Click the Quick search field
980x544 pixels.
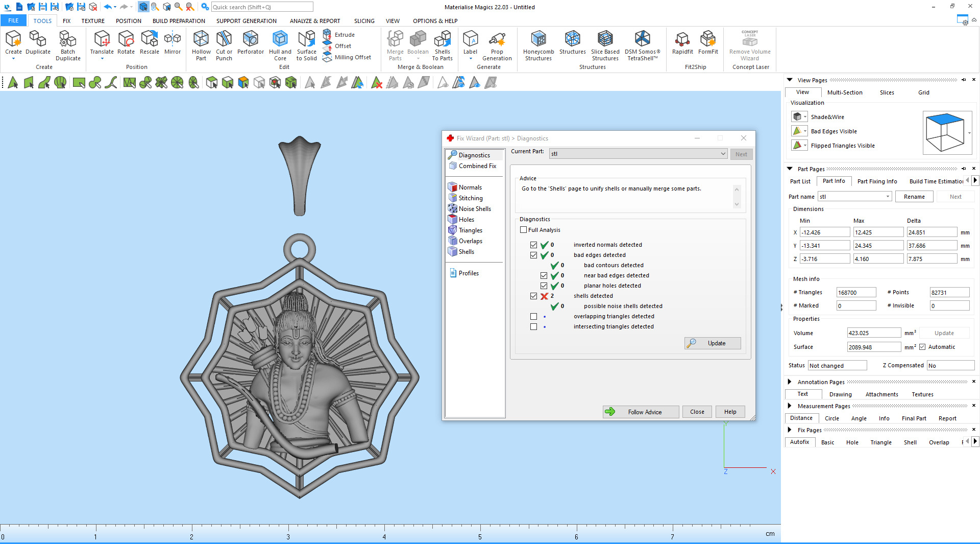click(x=262, y=7)
